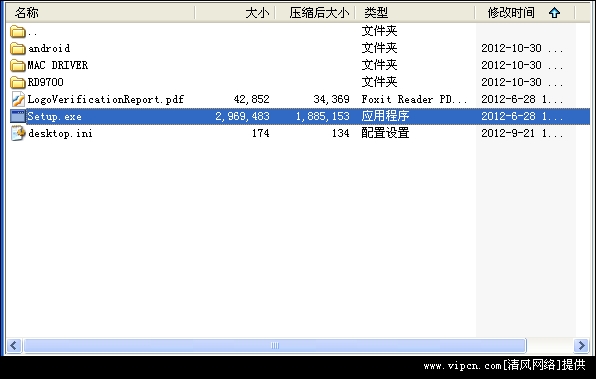
Task: Select the android folder icon
Action: 18,49
